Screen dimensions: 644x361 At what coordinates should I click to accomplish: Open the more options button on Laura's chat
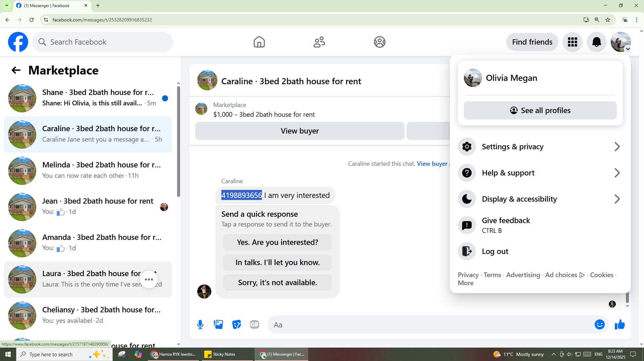coord(149,279)
